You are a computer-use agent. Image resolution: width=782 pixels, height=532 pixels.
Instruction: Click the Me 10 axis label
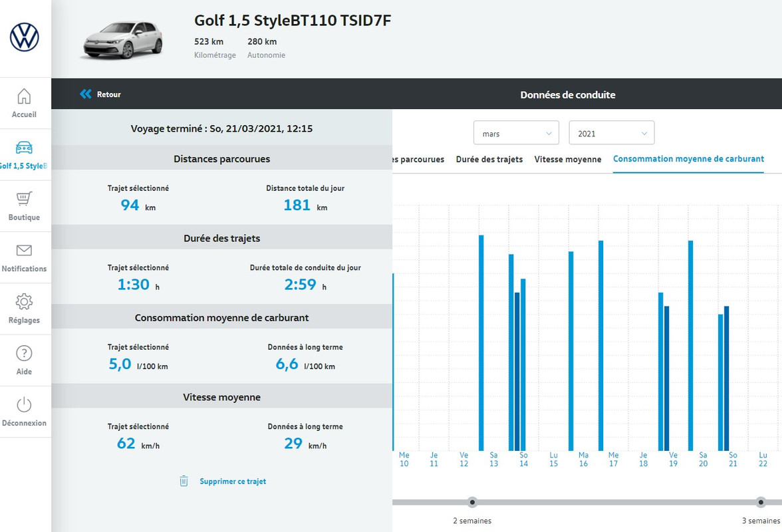pyautogui.click(x=404, y=460)
